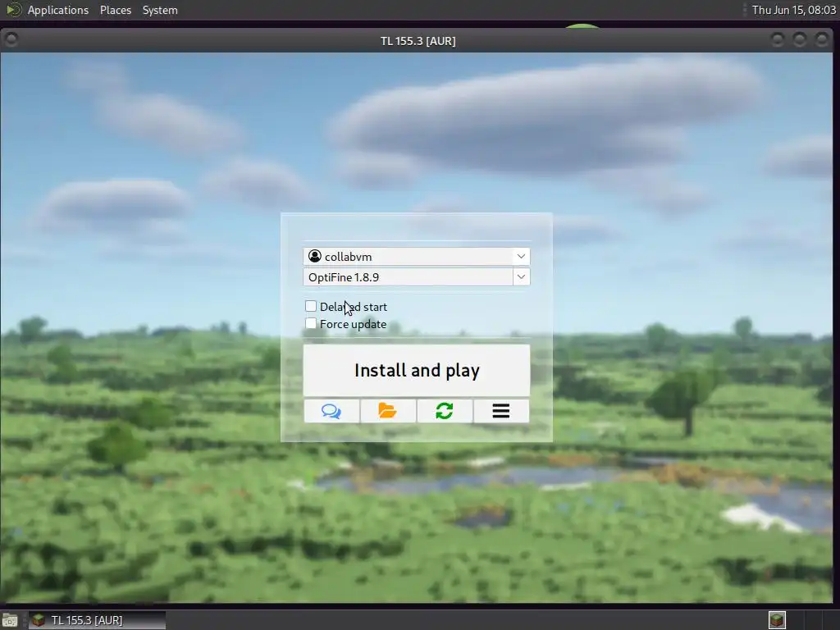The image size is (840, 630).
Task: Click the Minecraft block icon in system tray
Action: [777, 620]
